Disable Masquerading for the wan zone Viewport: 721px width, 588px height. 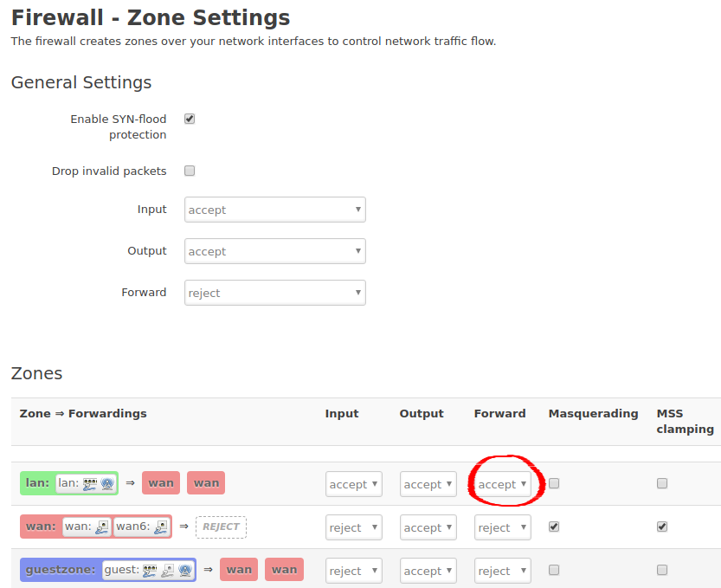[x=553, y=527]
